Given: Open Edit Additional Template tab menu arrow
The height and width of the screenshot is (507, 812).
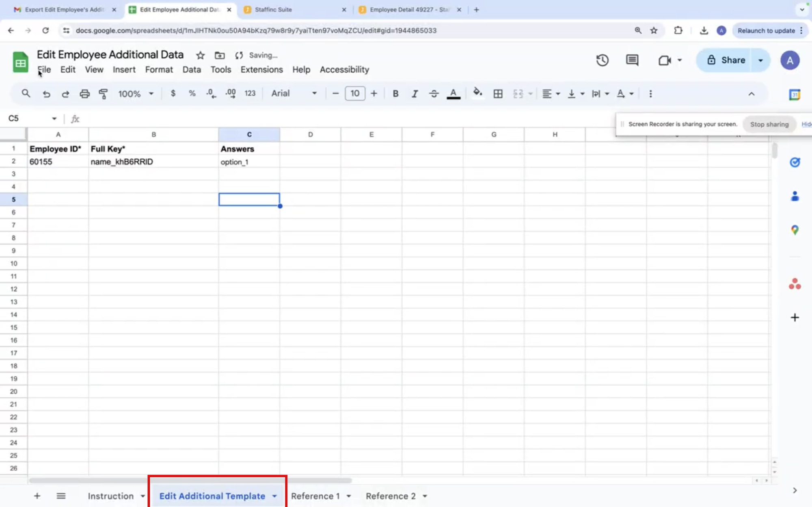Looking at the screenshot, I should (274, 496).
